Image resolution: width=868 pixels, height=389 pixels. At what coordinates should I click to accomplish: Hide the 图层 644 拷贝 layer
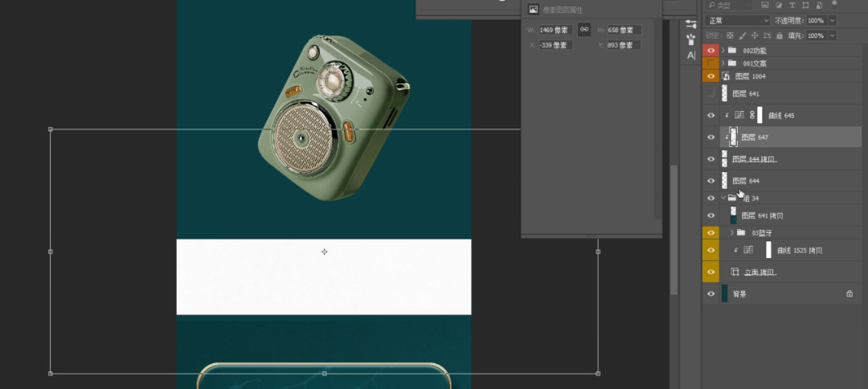(710, 159)
